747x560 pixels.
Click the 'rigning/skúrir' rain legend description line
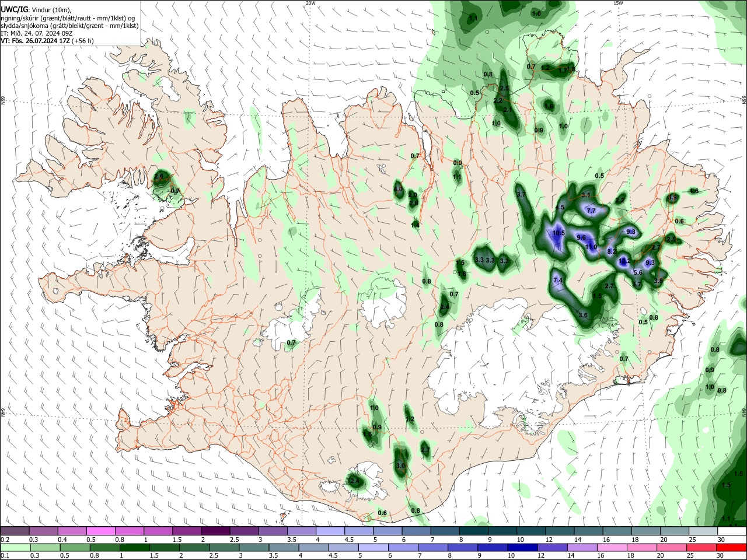(69, 18)
